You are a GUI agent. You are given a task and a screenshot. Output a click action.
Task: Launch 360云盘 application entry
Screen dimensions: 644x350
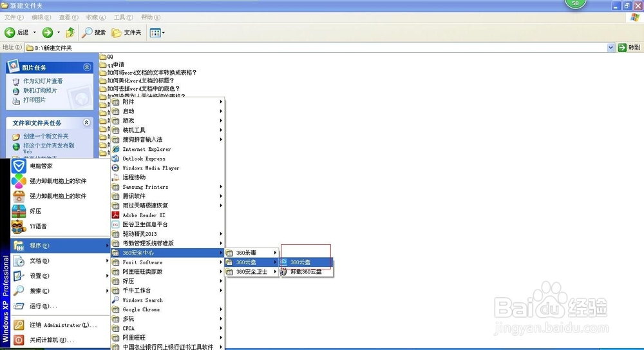(x=306, y=262)
